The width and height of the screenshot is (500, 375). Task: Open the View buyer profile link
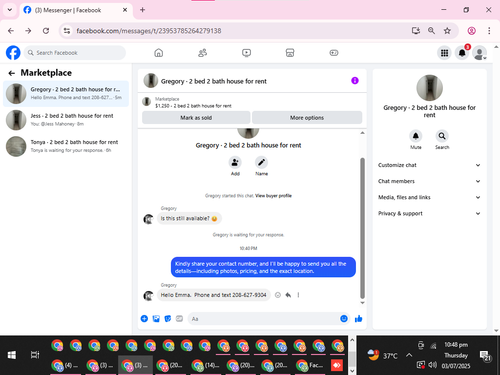point(273,196)
